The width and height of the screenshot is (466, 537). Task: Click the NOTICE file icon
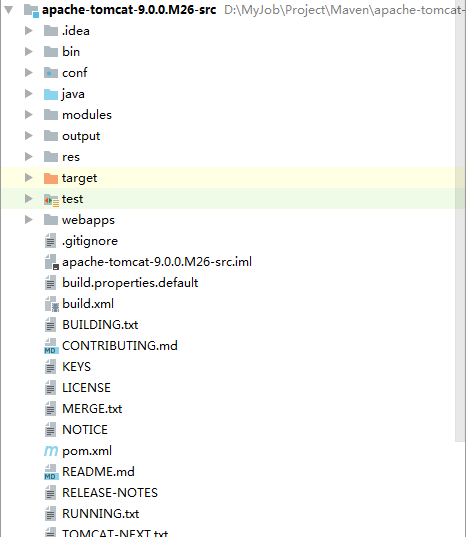click(51, 430)
